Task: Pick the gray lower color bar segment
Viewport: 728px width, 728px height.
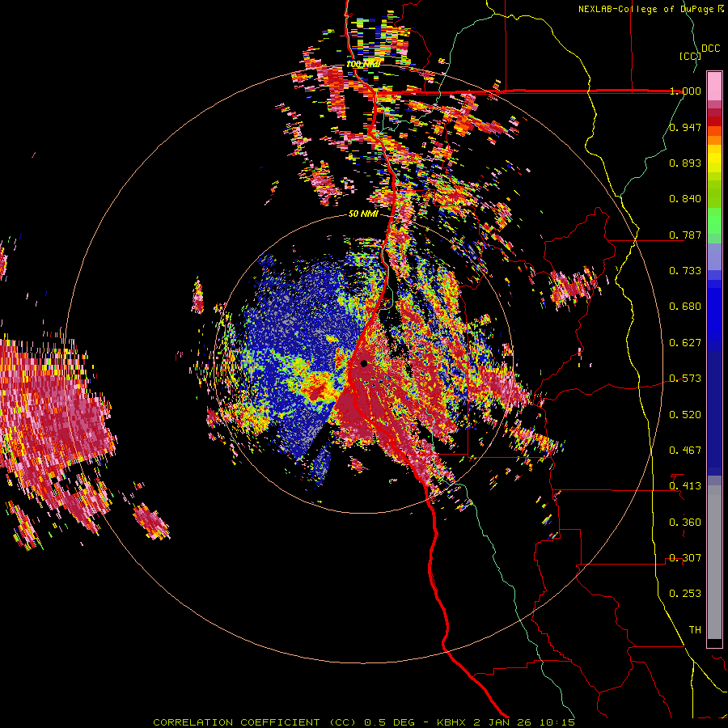Action: (x=714, y=562)
